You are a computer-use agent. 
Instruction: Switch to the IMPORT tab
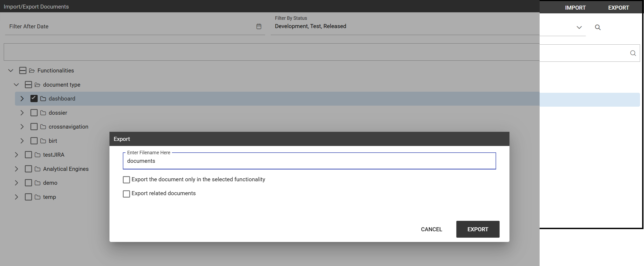(x=575, y=8)
